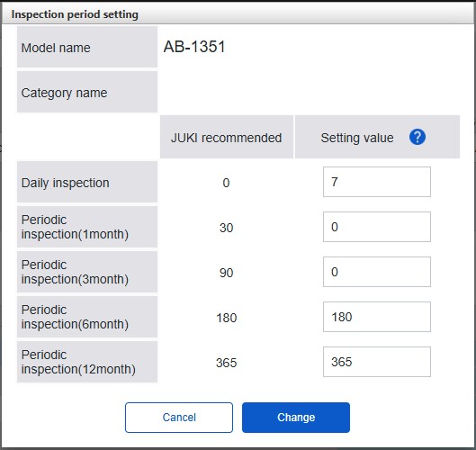The image size is (476, 450).
Task: Click the Change button
Action: pos(296,418)
